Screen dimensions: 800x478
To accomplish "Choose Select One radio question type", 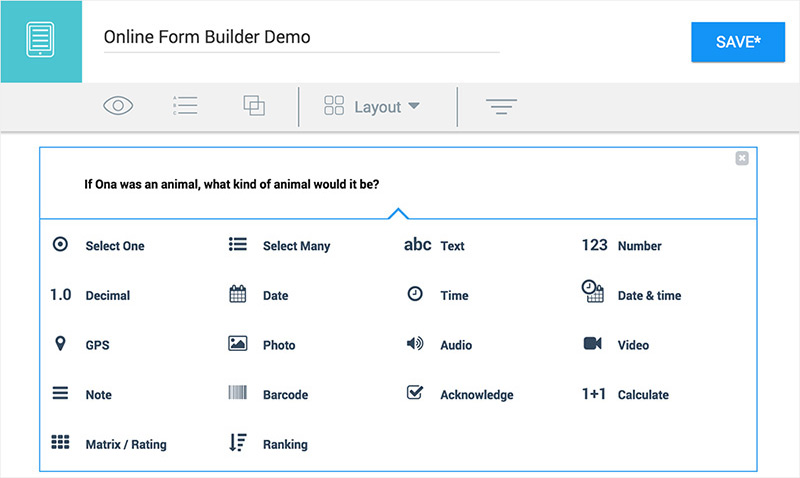I will click(x=99, y=245).
